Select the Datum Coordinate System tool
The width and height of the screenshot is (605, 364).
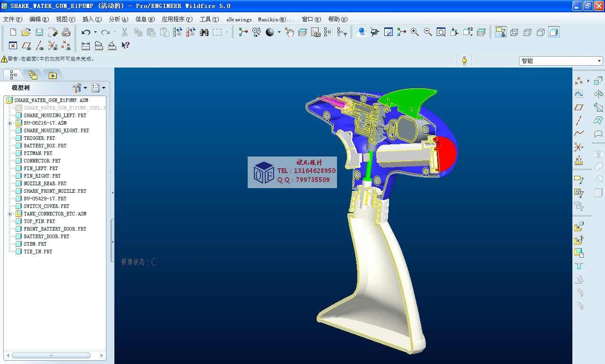point(579,147)
